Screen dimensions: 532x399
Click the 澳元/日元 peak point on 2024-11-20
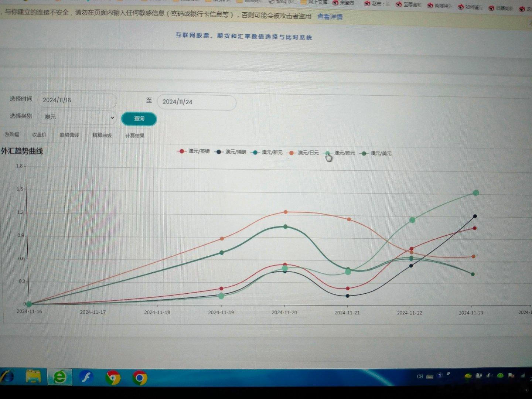coord(285,212)
